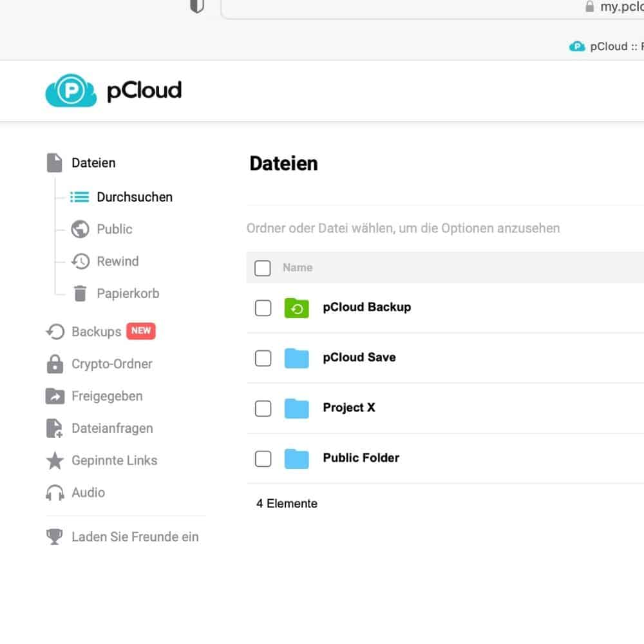Click the Gepinnte Links star icon
This screenshot has width=644, height=644.
coord(55,460)
